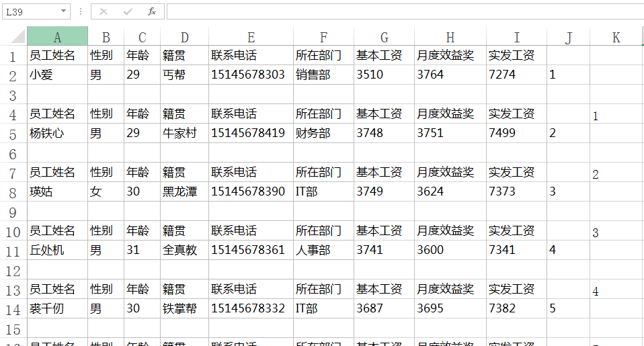Click the salary cell 7274
The image size is (644, 346).
click(517, 75)
